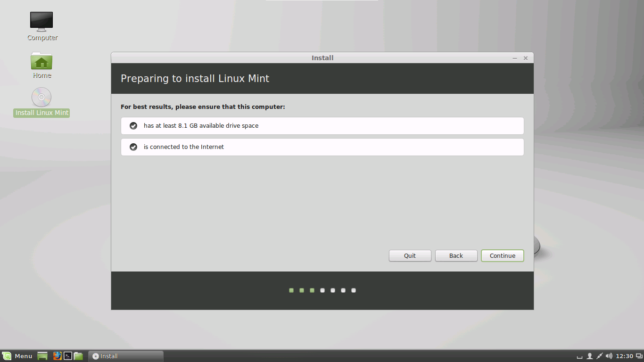The width and height of the screenshot is (644, 362).
Task: Click 'is connected to the Internet' text
Action: coord(184,147)
